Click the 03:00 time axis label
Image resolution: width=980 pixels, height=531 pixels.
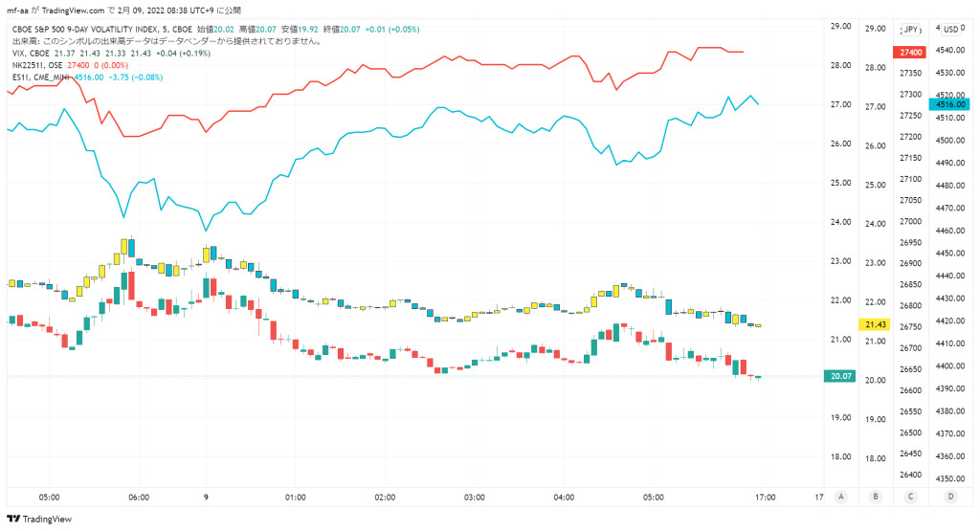point(475,498)
